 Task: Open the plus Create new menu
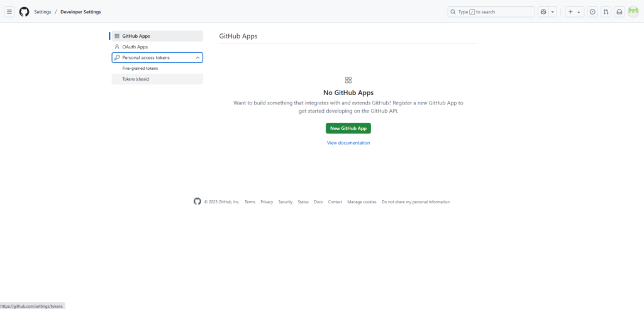coord(575,12)
